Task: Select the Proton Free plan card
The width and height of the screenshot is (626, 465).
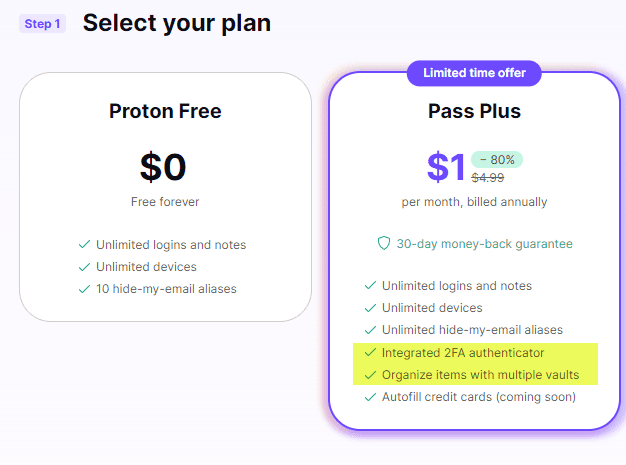Action: pyautogui.click(x=165, y=197)
